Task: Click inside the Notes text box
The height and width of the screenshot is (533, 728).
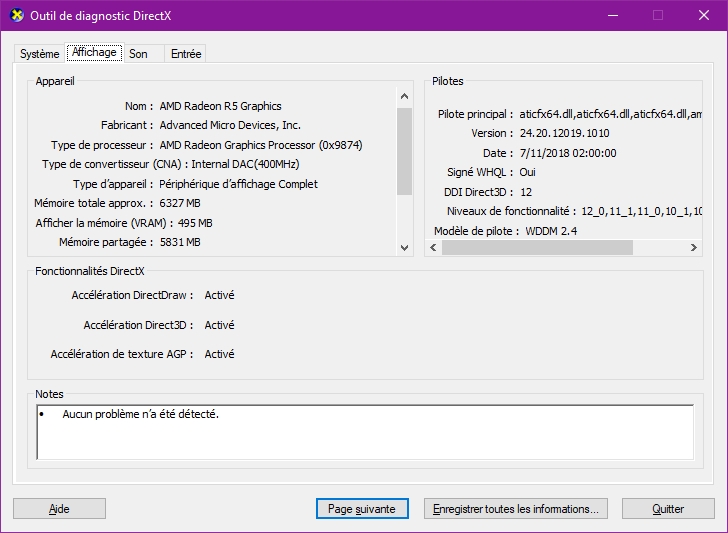Action: pos(365,432)
